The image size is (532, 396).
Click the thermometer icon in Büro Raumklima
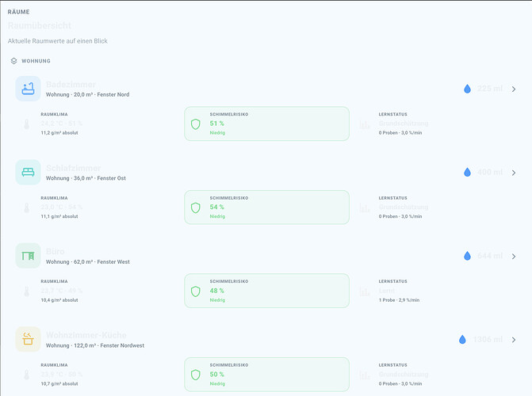coord(27,291)
